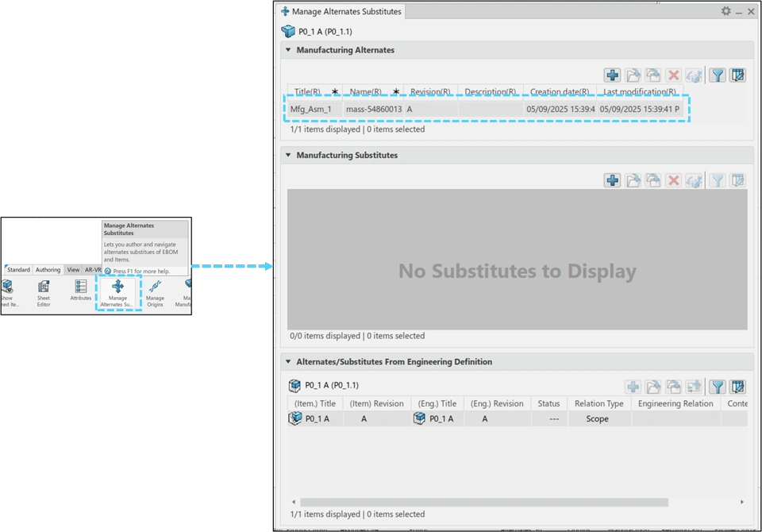Collapse the Manufacturing Alternates section

click(x=288, y=49)
